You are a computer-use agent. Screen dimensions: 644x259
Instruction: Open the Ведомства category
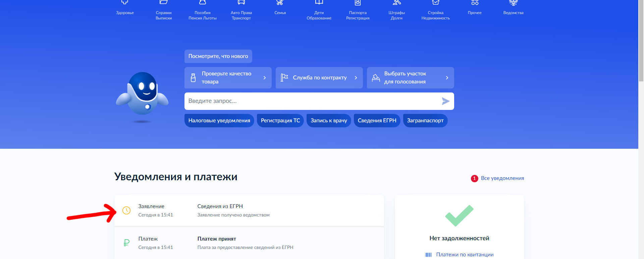[513, 8]
